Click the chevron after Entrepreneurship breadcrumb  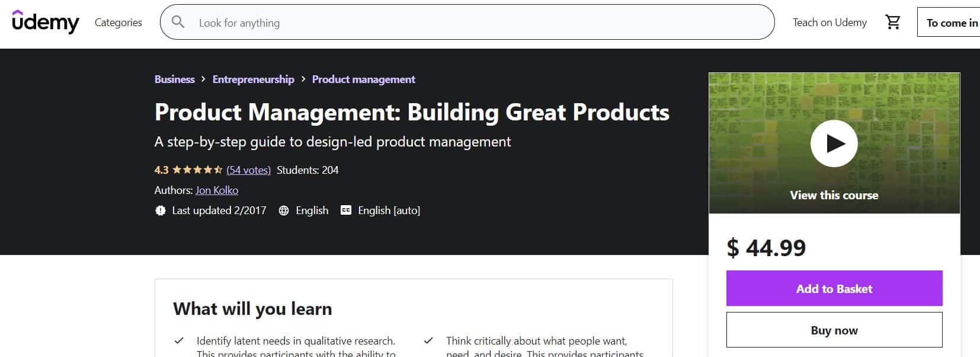303,79
